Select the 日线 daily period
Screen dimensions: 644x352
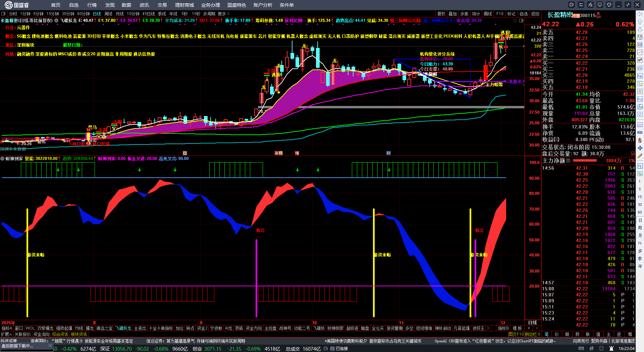point(97,14)
